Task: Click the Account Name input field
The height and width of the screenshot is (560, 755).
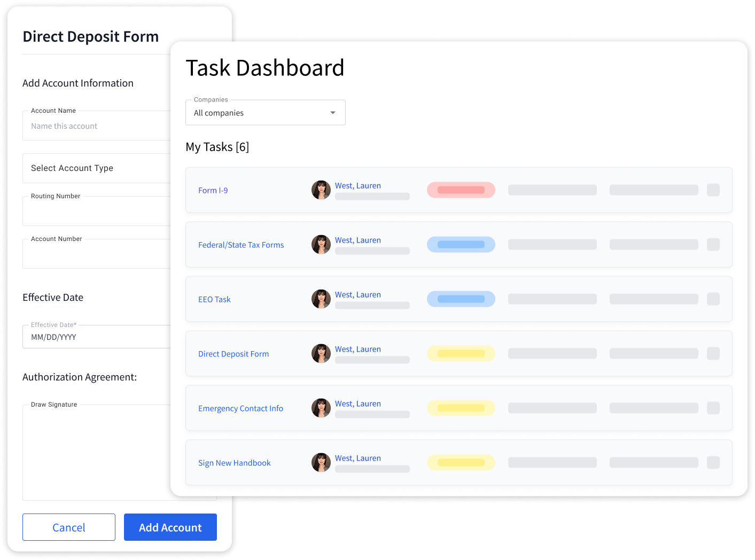Action: tap(96, 127)
